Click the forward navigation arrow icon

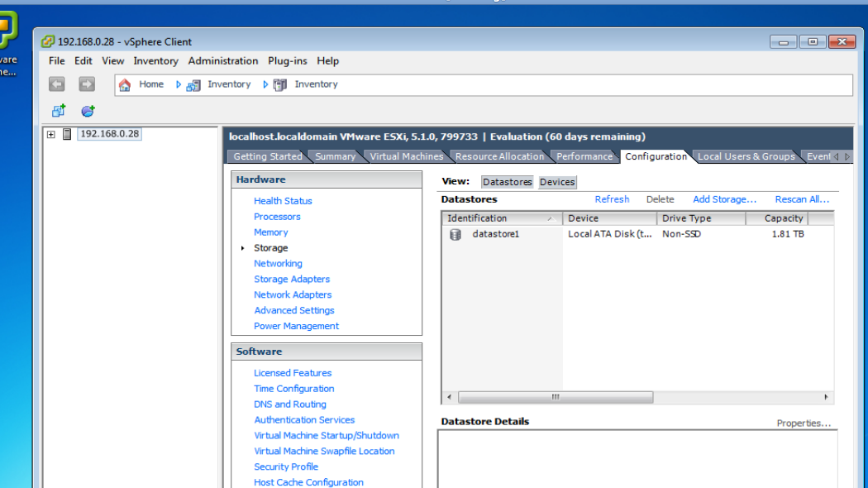click(x=86, y=84)
